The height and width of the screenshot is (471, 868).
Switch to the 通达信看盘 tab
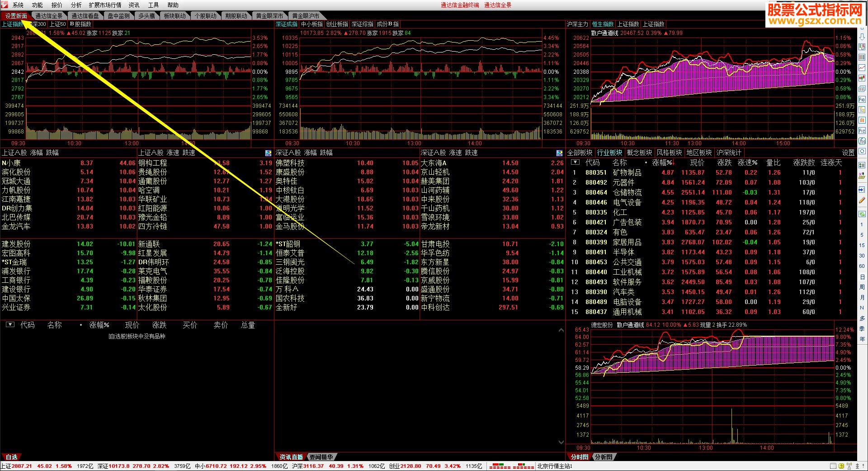pos(85,16)
